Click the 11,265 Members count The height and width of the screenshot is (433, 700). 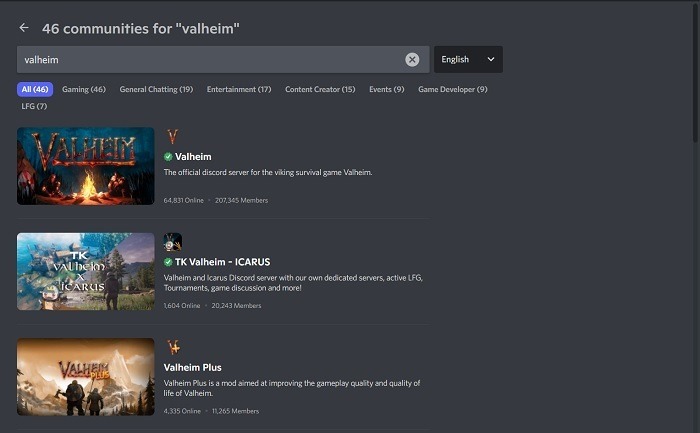pos(235,411)
